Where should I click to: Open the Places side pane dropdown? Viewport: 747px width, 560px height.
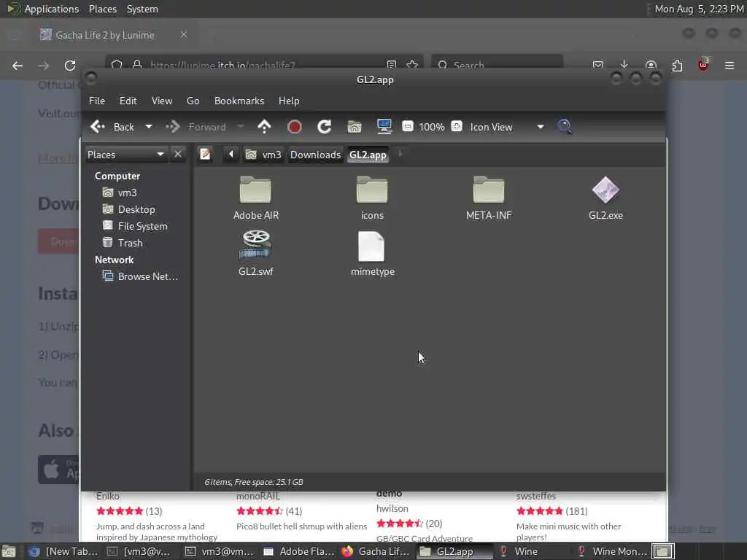tap(125, 155)
